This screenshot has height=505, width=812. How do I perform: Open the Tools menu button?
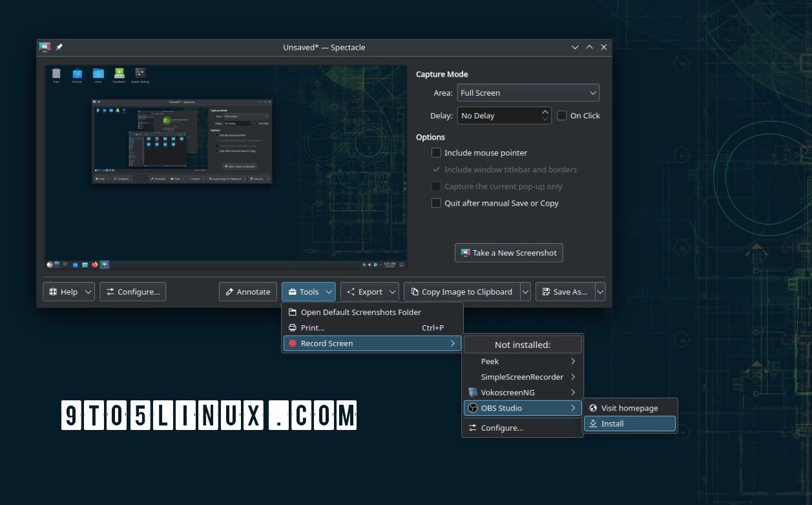coord(309,292)
